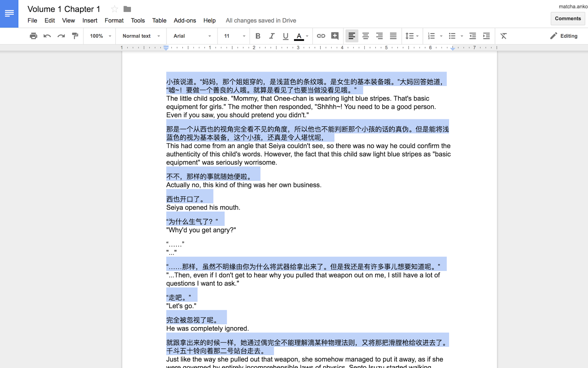
Task: Click the matcha.anko account name
Action: point(573,6)
